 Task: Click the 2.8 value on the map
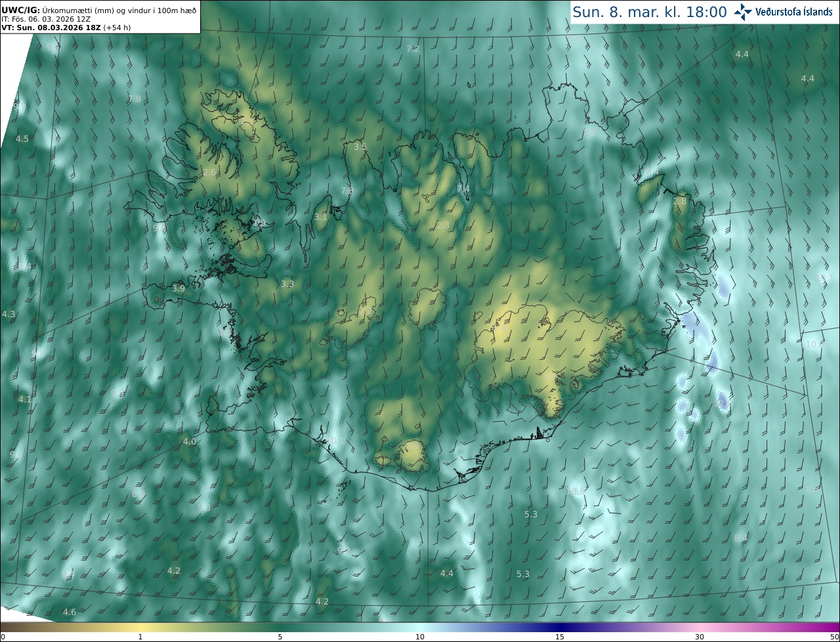click(x=680, y=201)
